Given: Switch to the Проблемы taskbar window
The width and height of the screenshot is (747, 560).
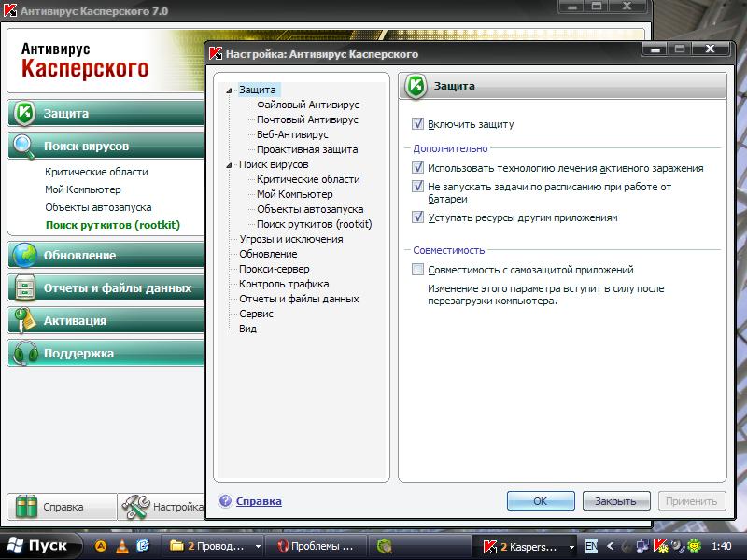Looking at the screenshot, I should (x=316, y=546).
